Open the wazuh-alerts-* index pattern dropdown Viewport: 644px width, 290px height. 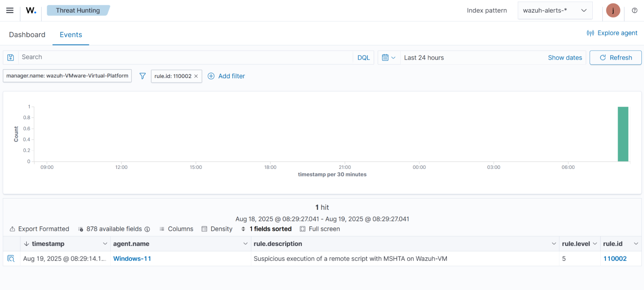tap(555, 10)
